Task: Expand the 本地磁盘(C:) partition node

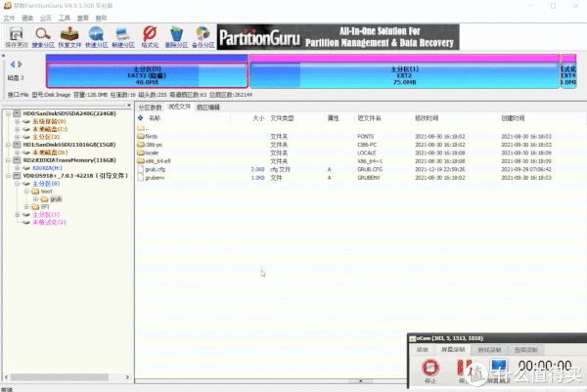Action: (x=17, y=129)
